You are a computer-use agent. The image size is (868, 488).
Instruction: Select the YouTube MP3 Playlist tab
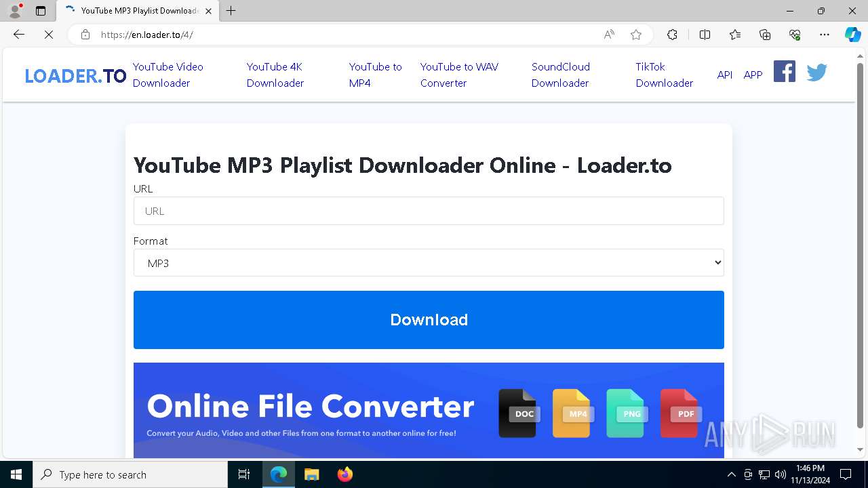pyautogui.click(x=138, y=11)
